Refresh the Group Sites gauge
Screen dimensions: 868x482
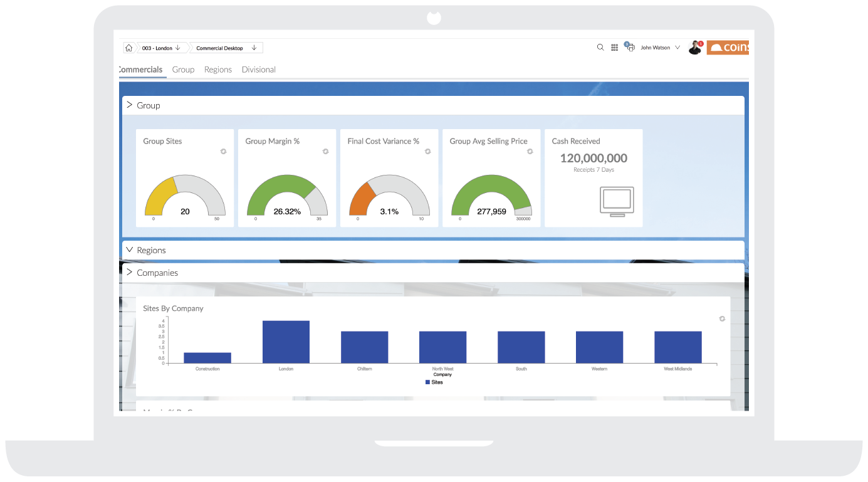223,152
